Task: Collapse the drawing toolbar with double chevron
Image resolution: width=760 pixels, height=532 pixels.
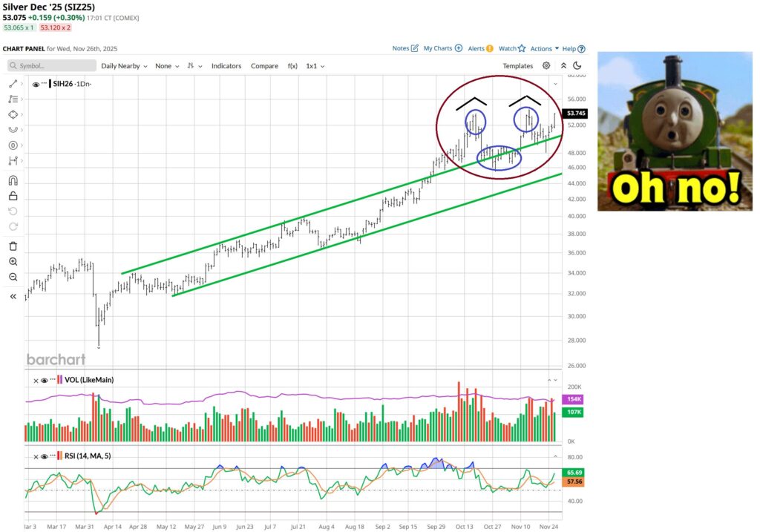Action: pos(12,296)
